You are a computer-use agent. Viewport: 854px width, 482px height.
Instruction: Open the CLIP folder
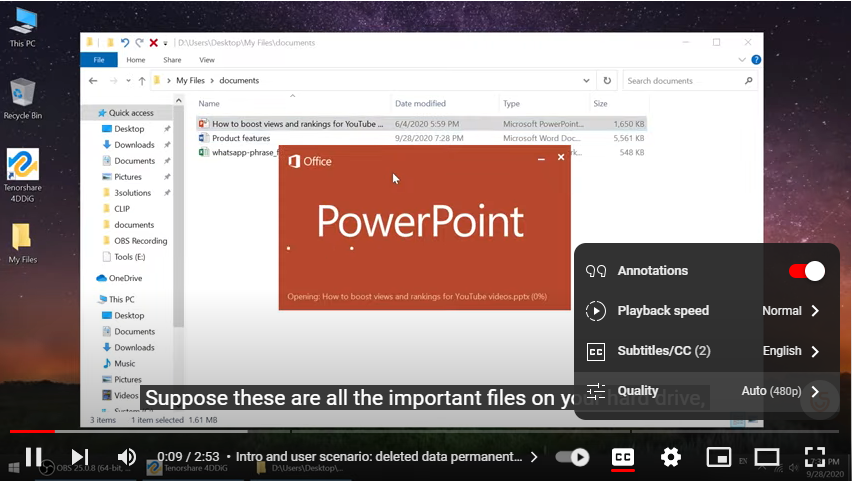pos(121,209)
